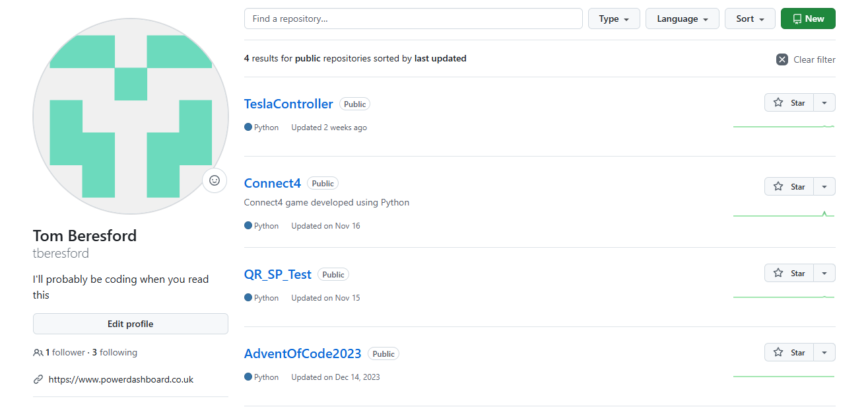This screenshot has height=407, width=868.
Task: Click the link icon beside website URL
Action: click(x=38, y=379)
